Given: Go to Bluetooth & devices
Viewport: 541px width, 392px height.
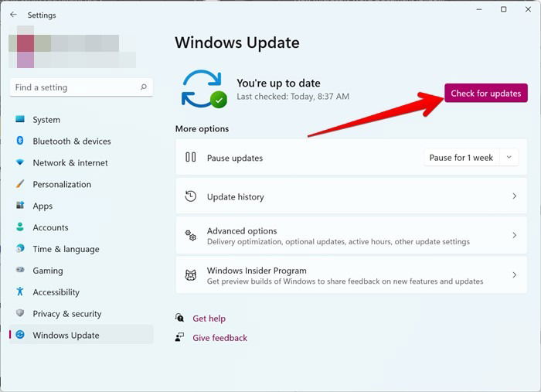Looking at the screenshot, I should [x=81, y=141].
